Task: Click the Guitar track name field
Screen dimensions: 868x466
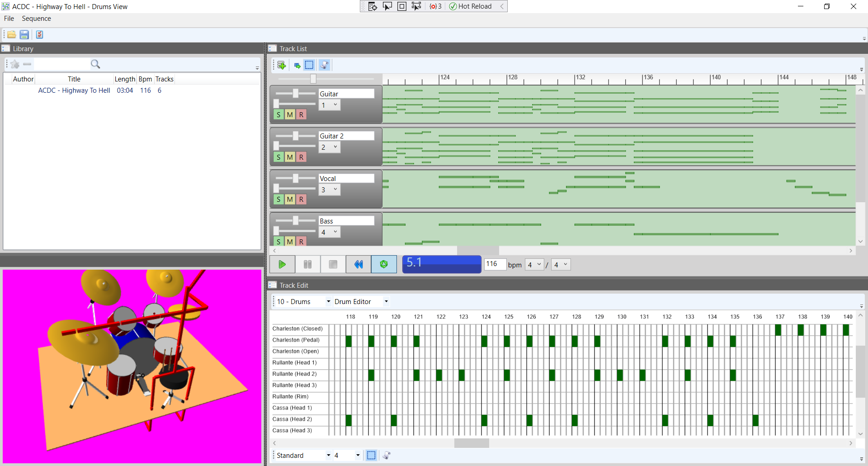Action: [x=347, y=94]
